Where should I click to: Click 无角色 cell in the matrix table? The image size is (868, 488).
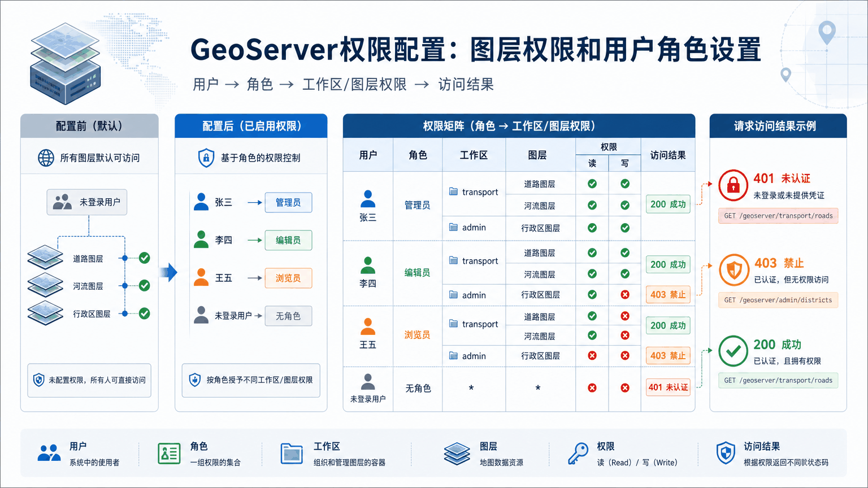tap(418, 388)
